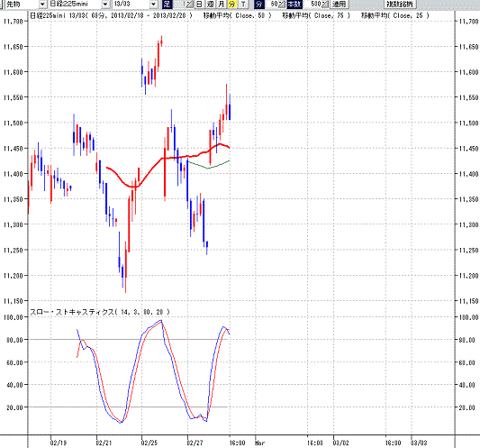The width and height of the screenshot is (480, 448).
Task: Switch to the weekly (週) candle interval
Action: (x=211, y=4)
